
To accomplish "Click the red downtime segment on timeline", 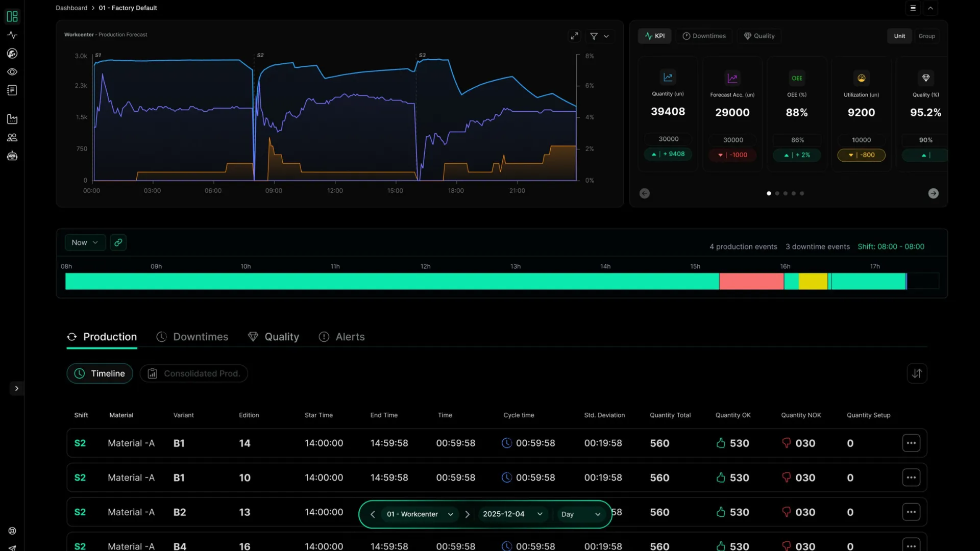I will [x=751, y=281].
